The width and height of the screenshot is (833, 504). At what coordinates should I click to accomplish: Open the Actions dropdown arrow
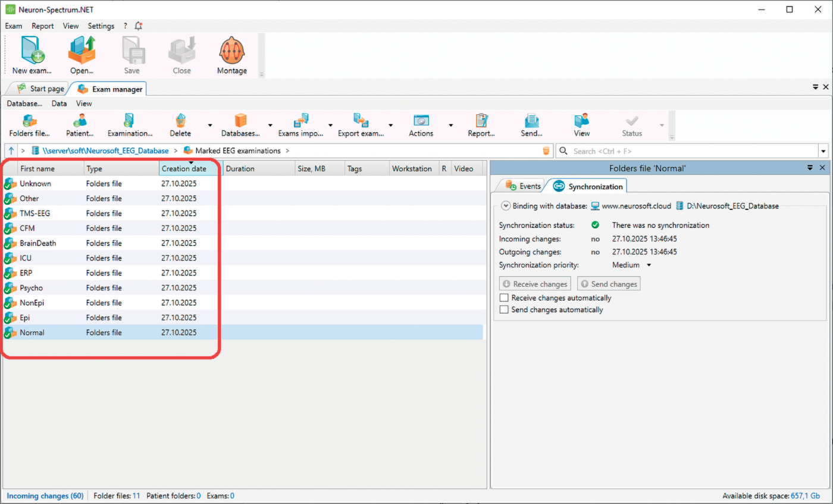point(450,125)
